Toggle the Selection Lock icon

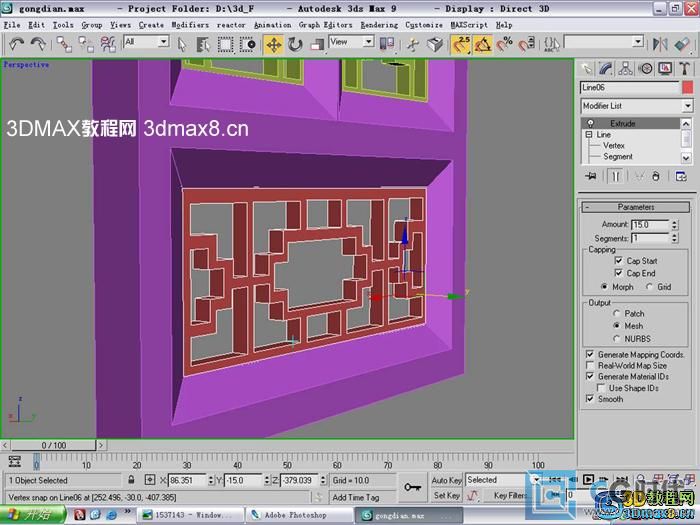click(131, 480)
